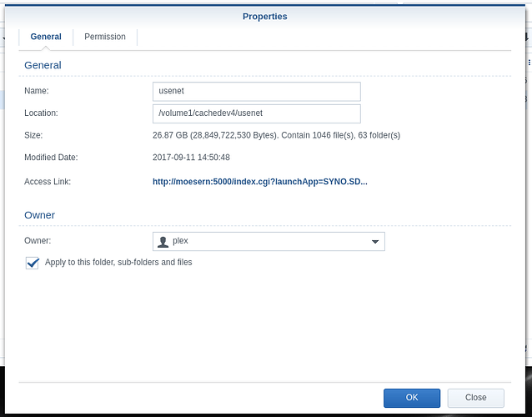
Task: Click the Owner dropdown arrow
Action: (x=375, y=242)
